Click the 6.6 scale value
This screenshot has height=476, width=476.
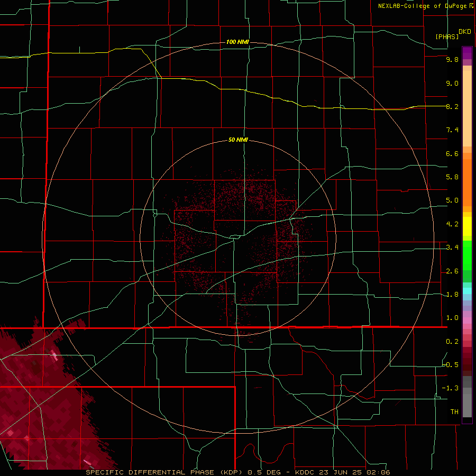click(452, 153)
